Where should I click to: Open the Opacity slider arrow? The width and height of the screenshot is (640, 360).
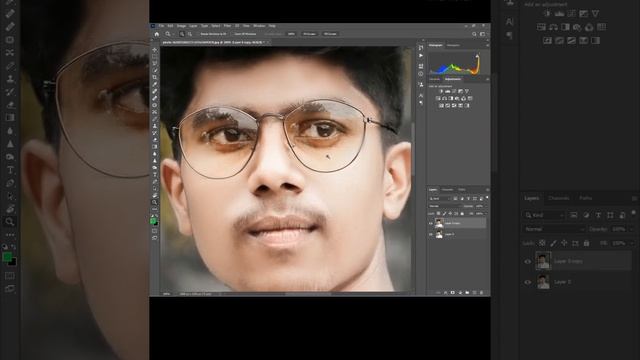click(x=486, y=206)
